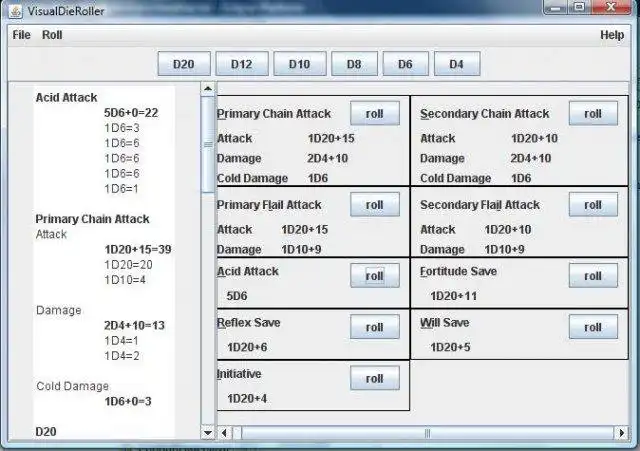This screenshot has height=451, width=640.
Task: Maximize the VisualDieRoller window
Action: pos(580,7)
